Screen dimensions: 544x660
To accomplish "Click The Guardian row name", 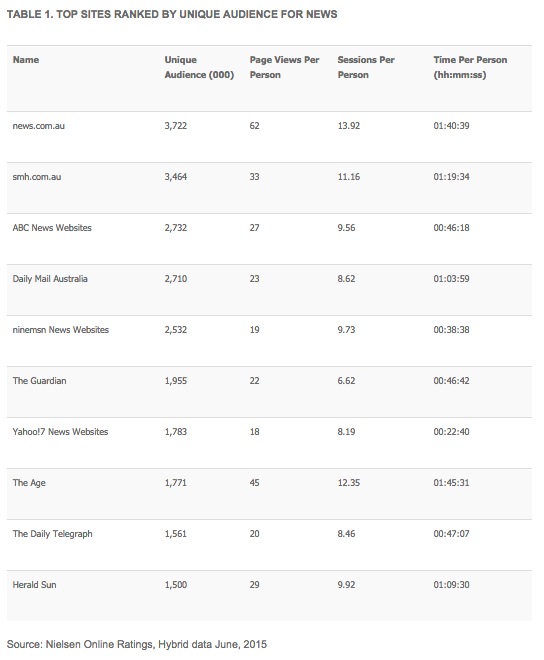I will pyautogui.click(x=40, y=381).
